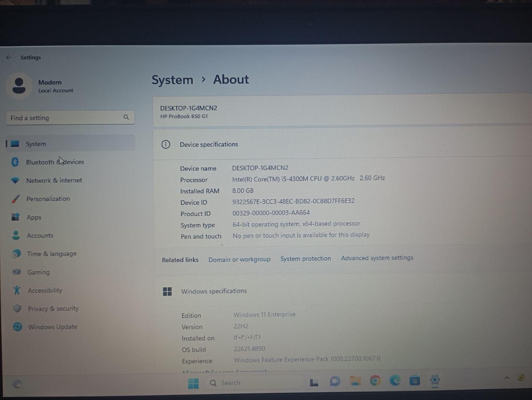Image resolution: width=532 pixels, height=400 pixels.
Task: Click the Personalization brush icon
Action: pyautogui.click(x=15, y=199)
